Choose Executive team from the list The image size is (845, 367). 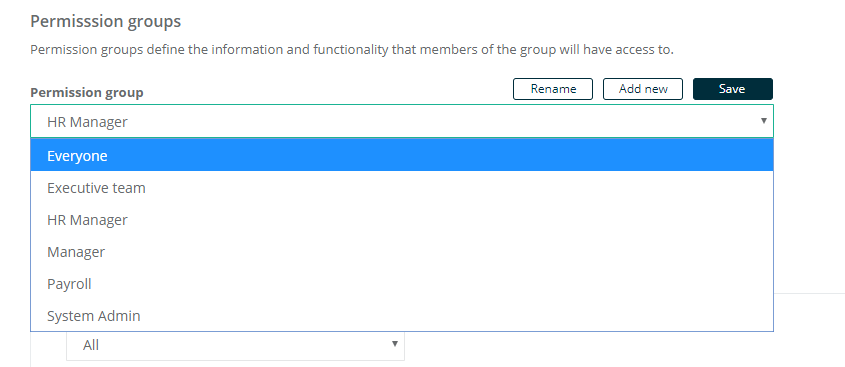[x=402, y=188]
